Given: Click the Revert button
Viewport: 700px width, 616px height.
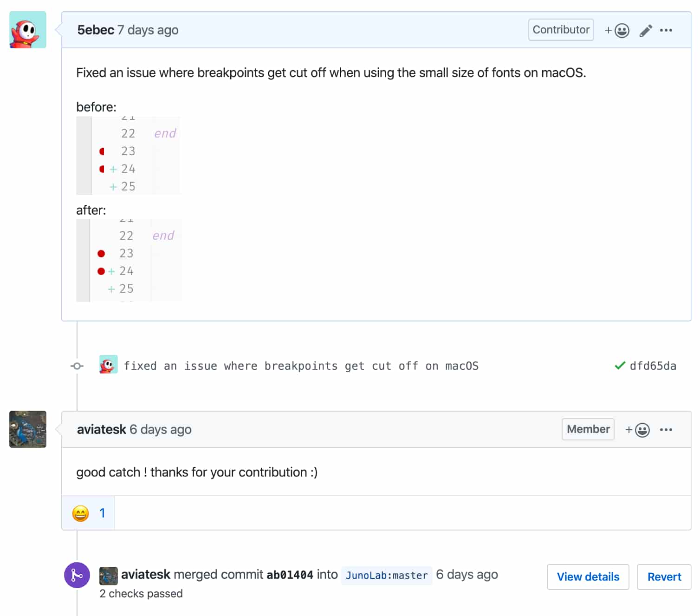Looking at the screenshot, I should [x=664, y=577].
